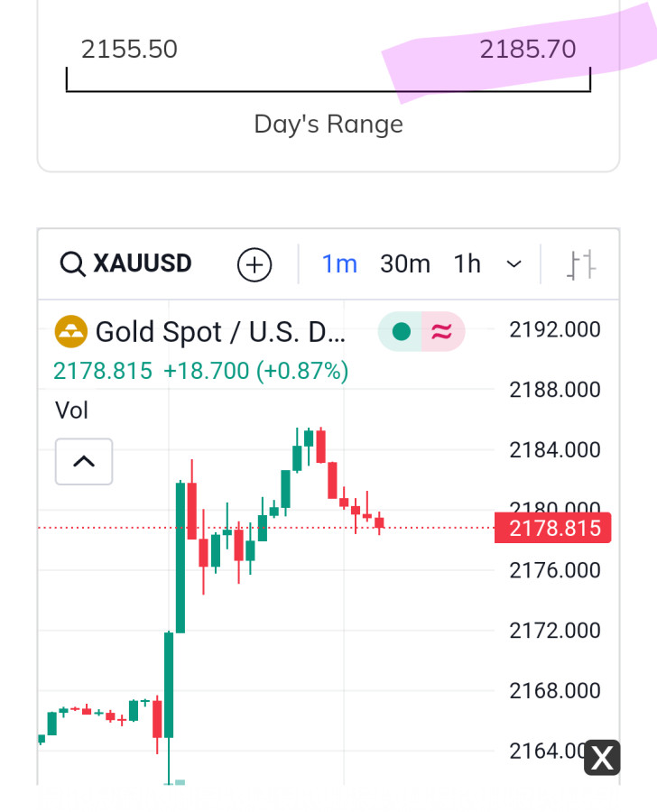Tap the XAUUSD symbol name
The image size is (657, 812).
[x=143, y=264]
